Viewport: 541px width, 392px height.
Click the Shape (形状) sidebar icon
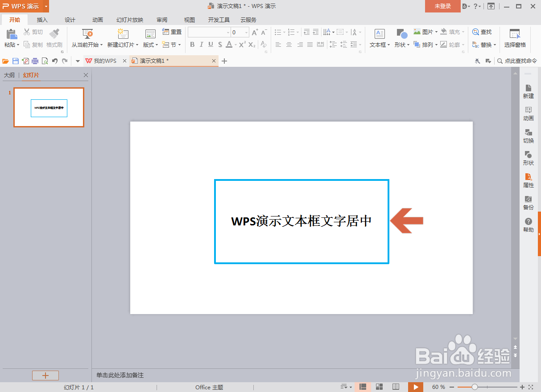(529, 159)
